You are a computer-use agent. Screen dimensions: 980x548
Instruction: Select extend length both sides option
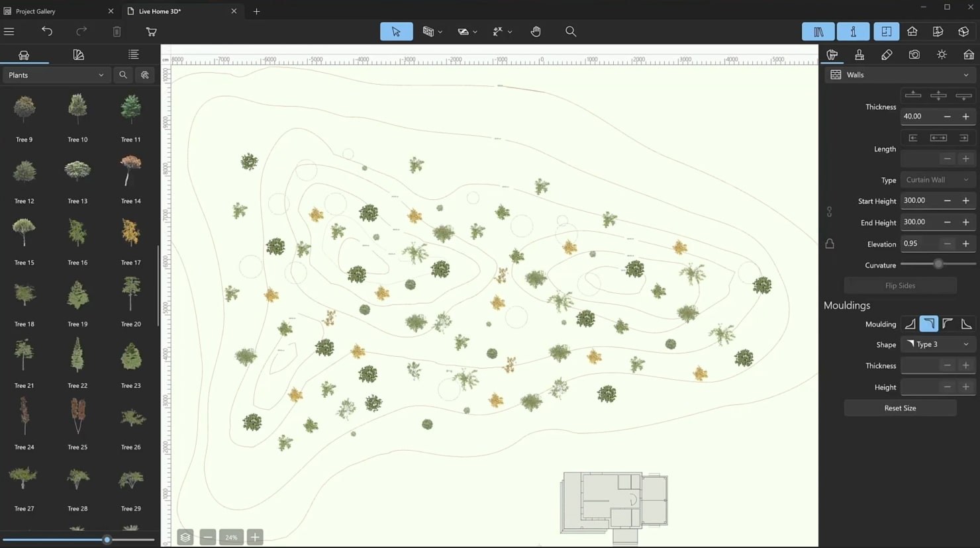[938, 138]
